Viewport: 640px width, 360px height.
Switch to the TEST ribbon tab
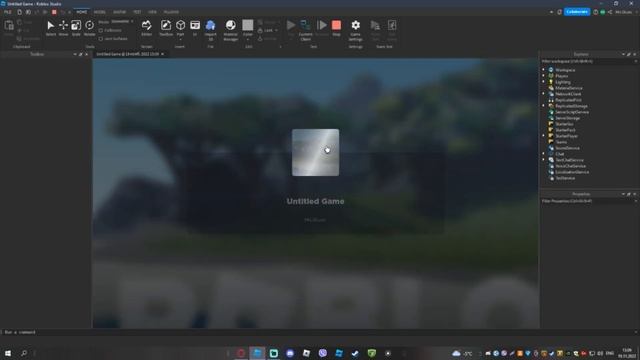137,12
